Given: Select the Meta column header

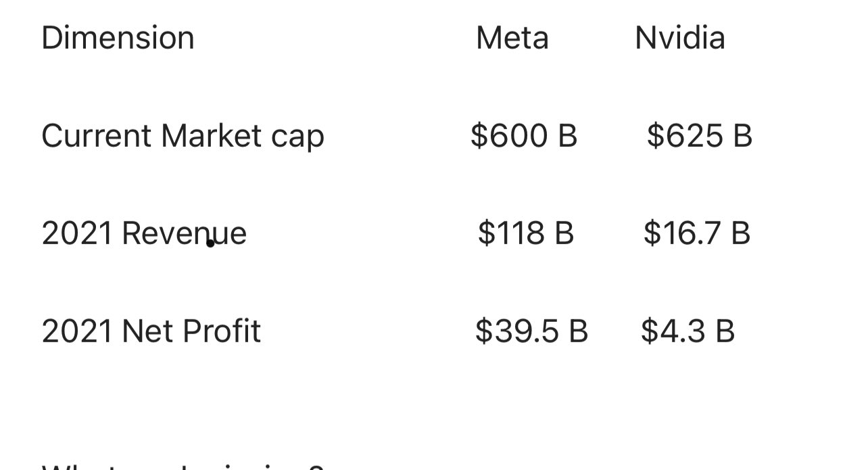Looking at the screenshot, I should tap(512, 37).
